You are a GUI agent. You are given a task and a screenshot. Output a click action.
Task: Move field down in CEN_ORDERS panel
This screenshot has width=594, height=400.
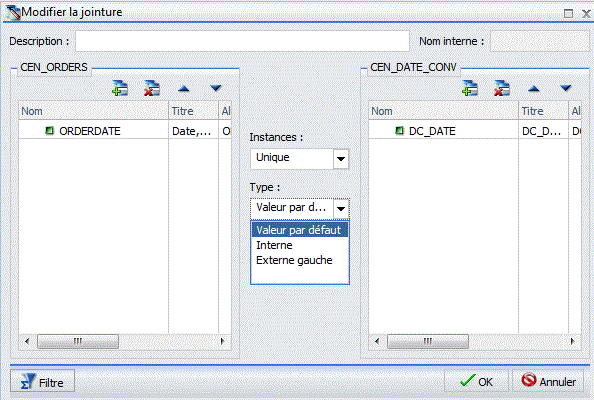216,89
